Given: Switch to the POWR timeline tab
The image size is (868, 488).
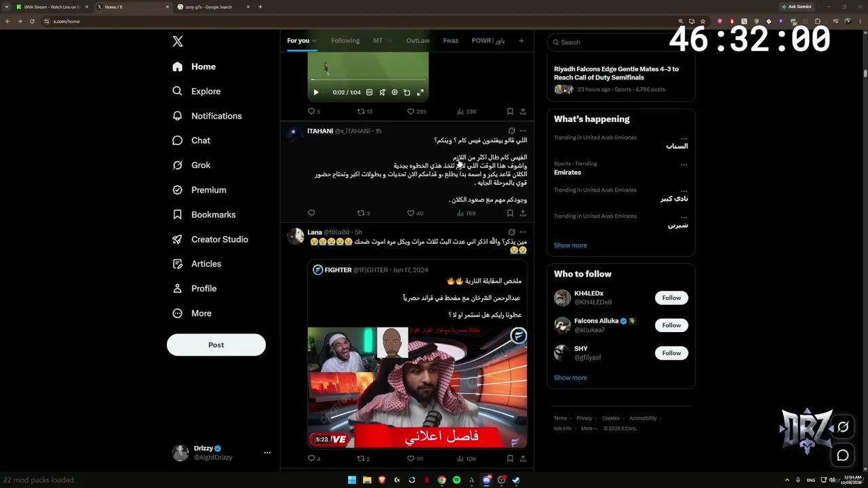Looking at the screenshot, I should click(x=488, y=41).
